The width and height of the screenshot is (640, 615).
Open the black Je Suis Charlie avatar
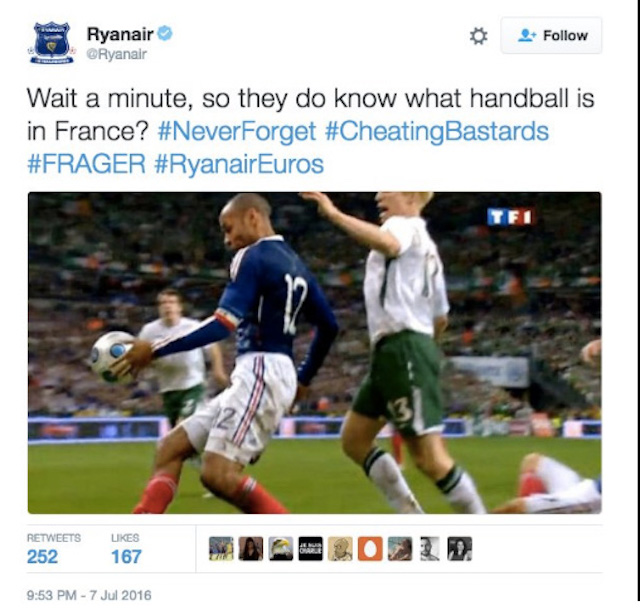point(311,548)
